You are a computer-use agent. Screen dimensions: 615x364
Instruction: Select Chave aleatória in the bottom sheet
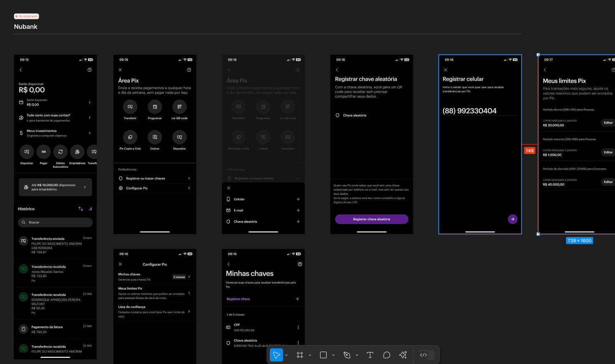coord(263,222)
